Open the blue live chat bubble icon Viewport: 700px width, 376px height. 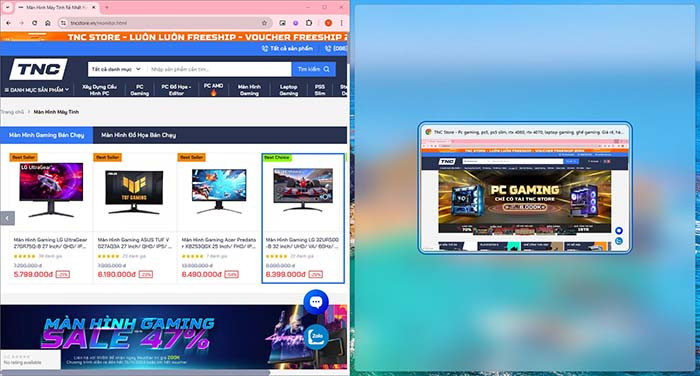click(x=316, y=302)
